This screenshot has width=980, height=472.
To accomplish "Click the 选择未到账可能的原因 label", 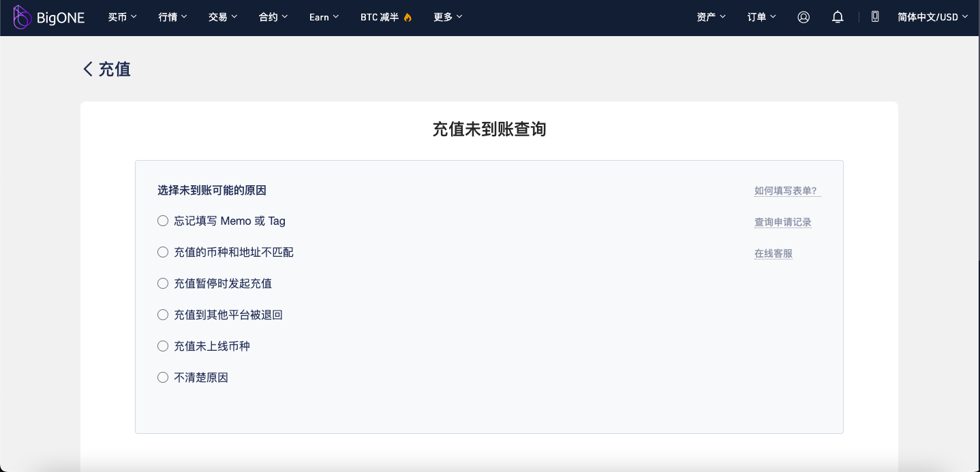I will coord(212,190).
